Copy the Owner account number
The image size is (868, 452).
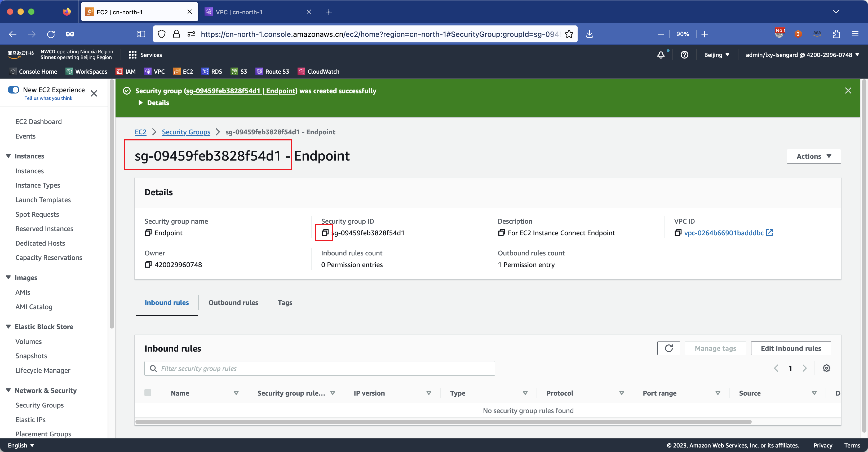point(148,265)
